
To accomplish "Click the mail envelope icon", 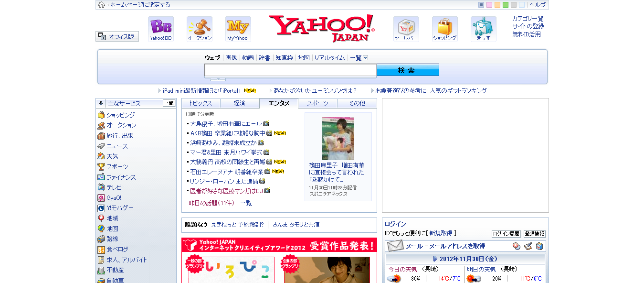I will tap(395, 246).
